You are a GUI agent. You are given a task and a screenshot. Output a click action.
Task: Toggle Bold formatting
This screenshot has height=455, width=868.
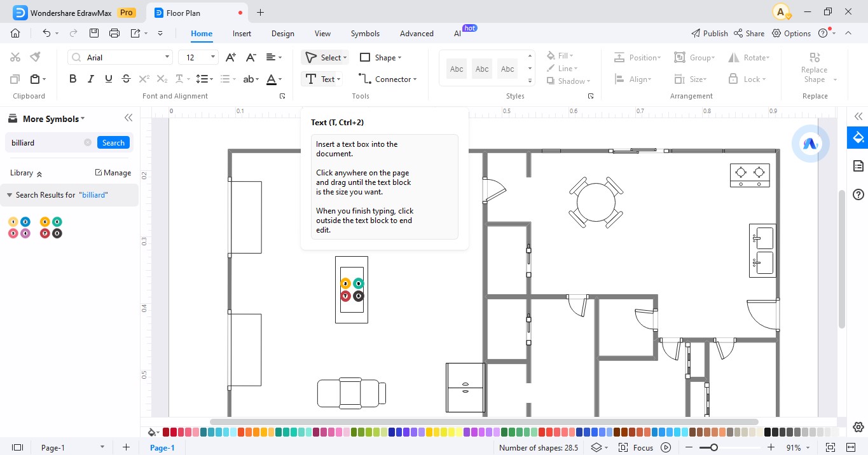(x=72, y=79)
